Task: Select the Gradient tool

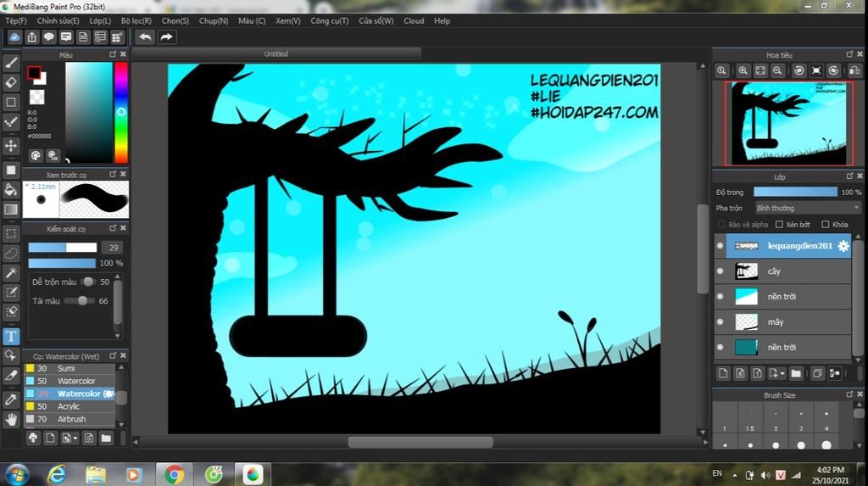Action: (x=11, y=209)
